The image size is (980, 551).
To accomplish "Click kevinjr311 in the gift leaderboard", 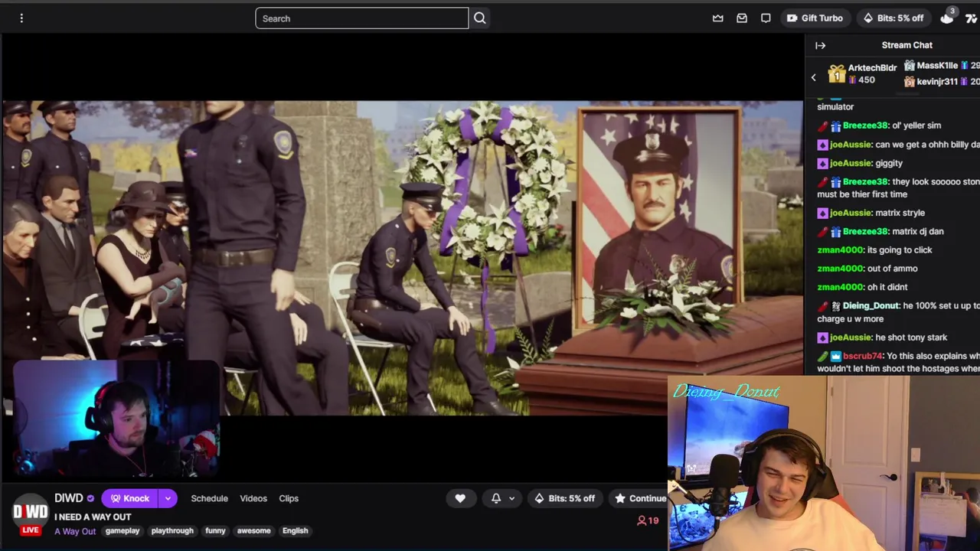I will [937, 81].
